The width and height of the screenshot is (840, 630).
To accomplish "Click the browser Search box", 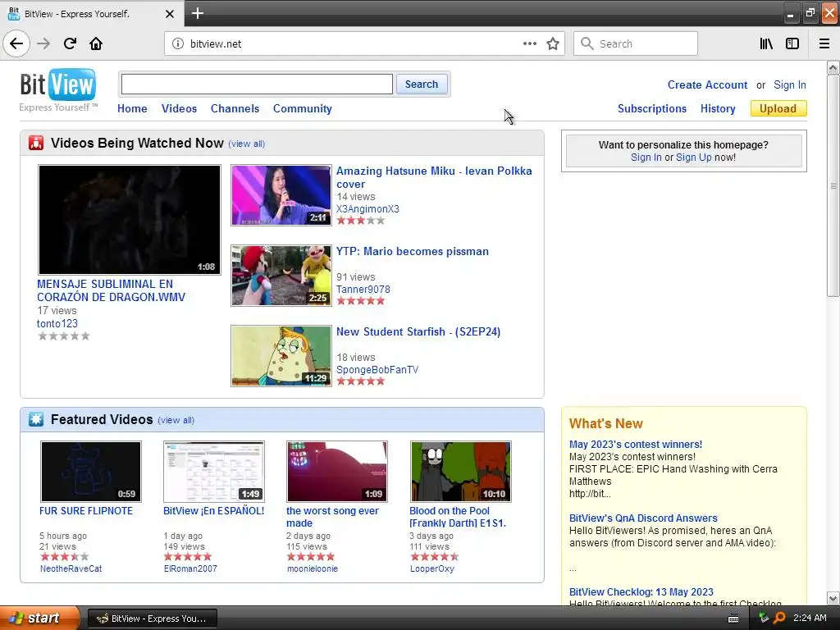I will tap(636, 43).
